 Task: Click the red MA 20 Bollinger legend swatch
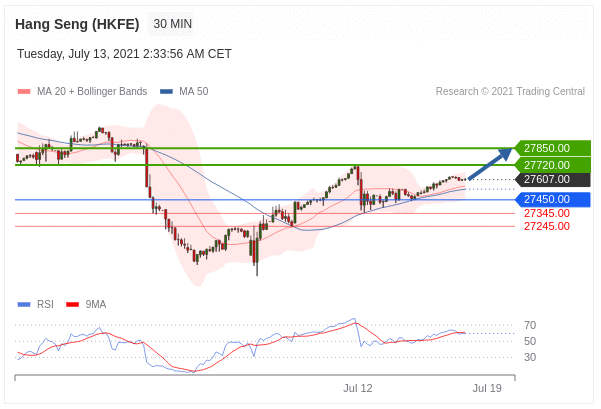(x=24, y=92)
